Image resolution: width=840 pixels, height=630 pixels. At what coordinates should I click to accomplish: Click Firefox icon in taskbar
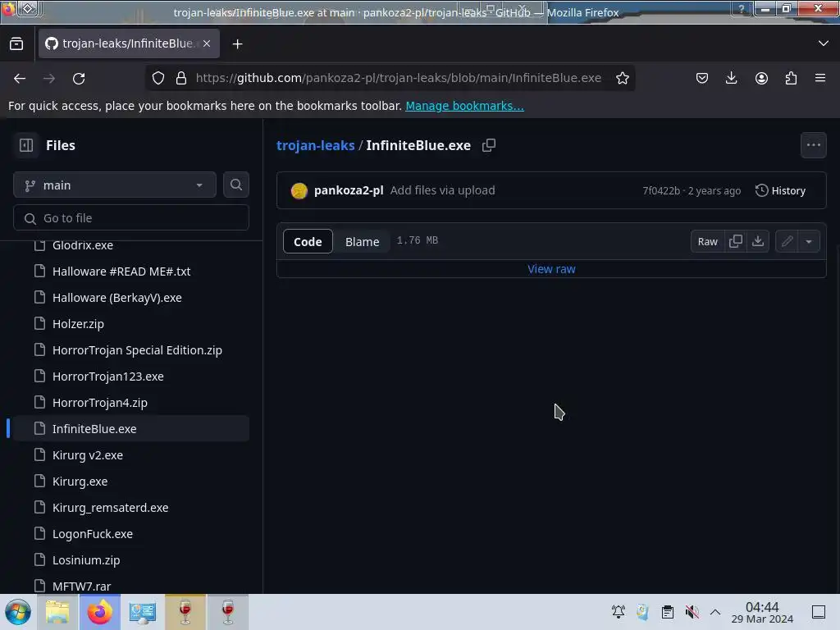pos(100,612)
